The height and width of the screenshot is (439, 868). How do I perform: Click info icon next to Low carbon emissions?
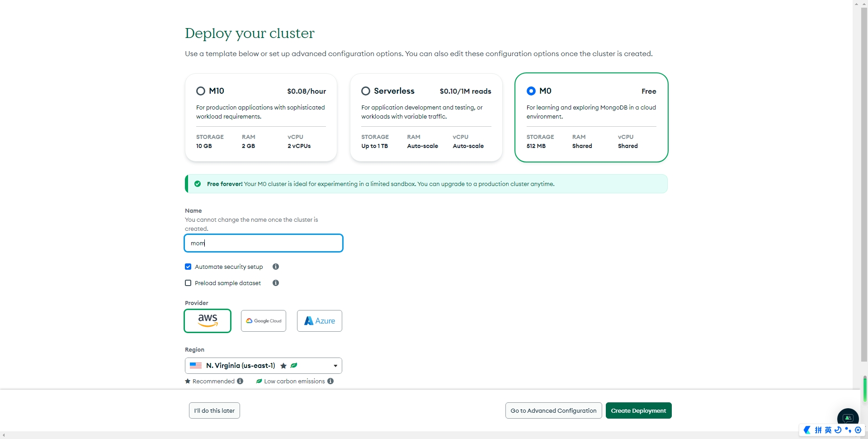coord(330,381)
